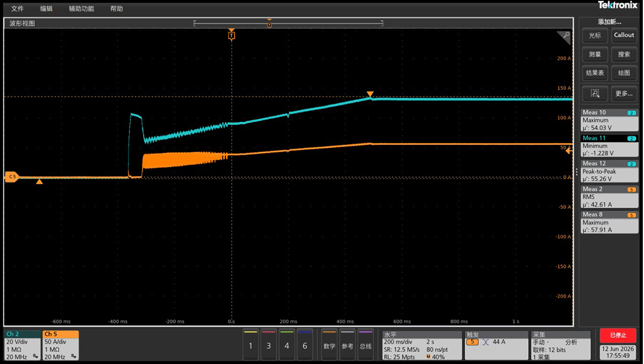The image size is (644, 364).
Task: Toggle channel 6 on
Action: pyautogui.click(x=305, y=345)
